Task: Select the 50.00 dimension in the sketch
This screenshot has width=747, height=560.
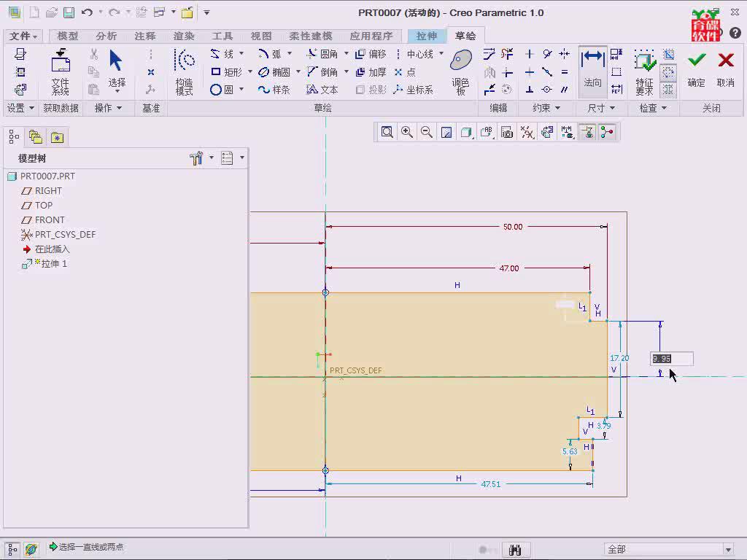Action: click(x=513, y=227)
